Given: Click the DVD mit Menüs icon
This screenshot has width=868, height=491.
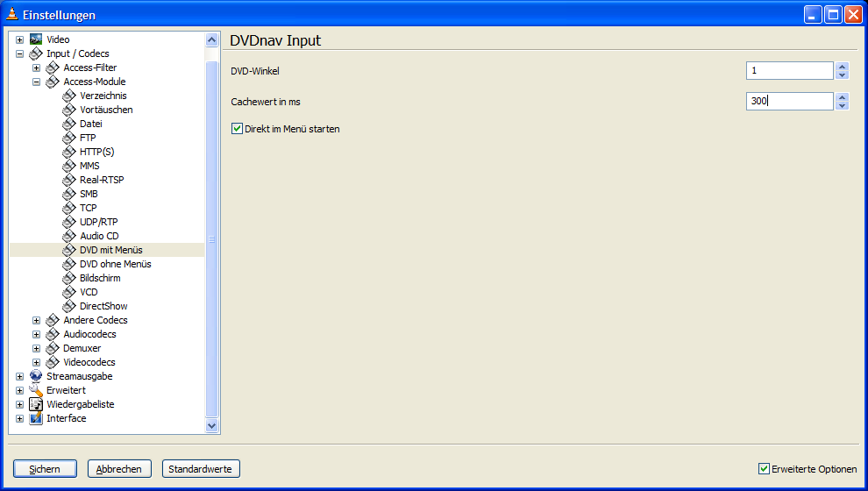Looking at the screenshot, I should (69, 250).
